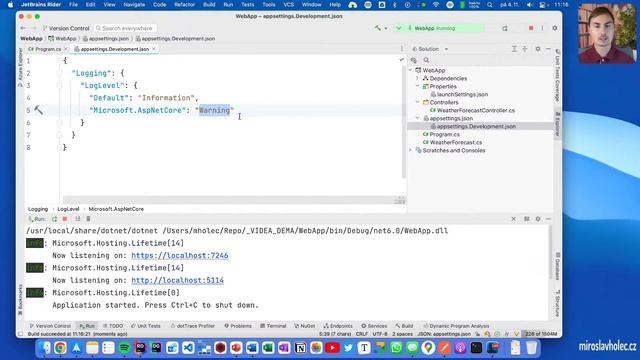Screen dimensions: 640x360
Task: Expand the Dependencies node
Action: tap(418, 78)
